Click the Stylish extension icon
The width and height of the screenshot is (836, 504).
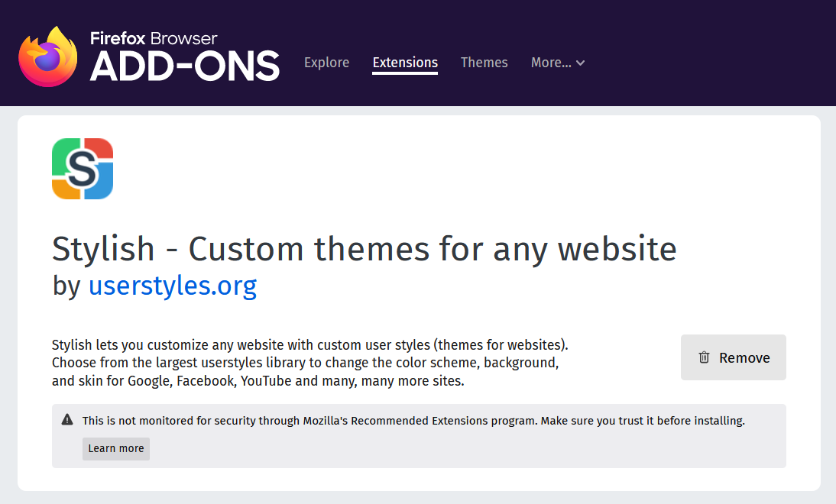point(83,169)
